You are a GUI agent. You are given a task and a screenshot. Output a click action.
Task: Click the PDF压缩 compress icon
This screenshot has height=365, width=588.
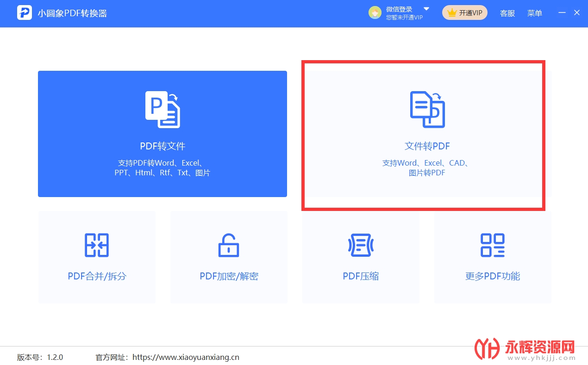pyautogui.click(x=361, y=245)
